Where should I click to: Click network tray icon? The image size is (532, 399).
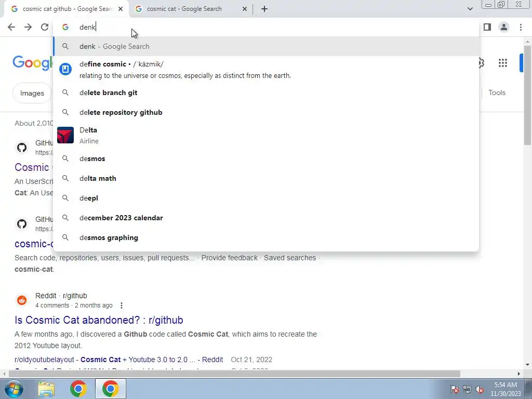tap(467, 389)
